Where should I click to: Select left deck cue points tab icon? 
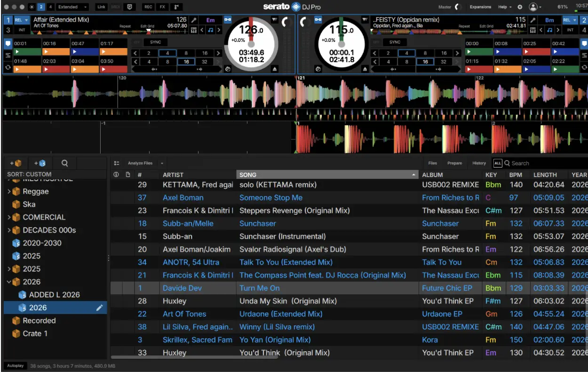pyautogui.click(x=8, y=43)
